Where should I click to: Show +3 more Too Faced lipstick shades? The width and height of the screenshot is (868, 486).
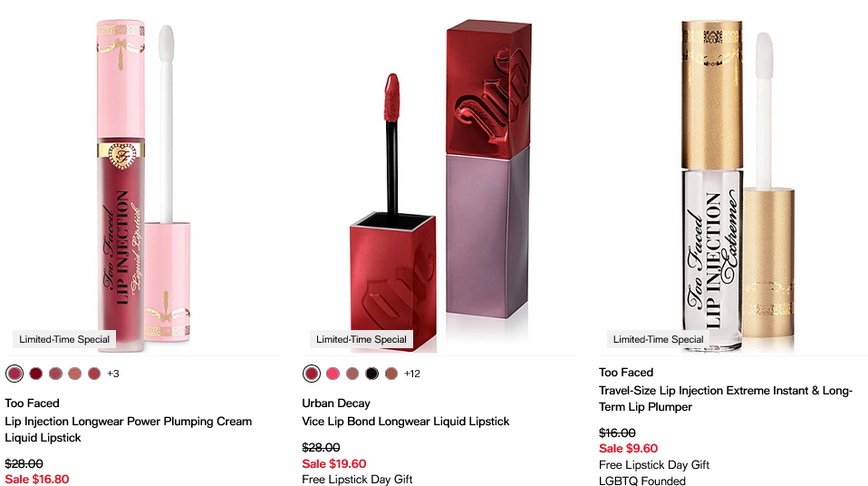113,374
